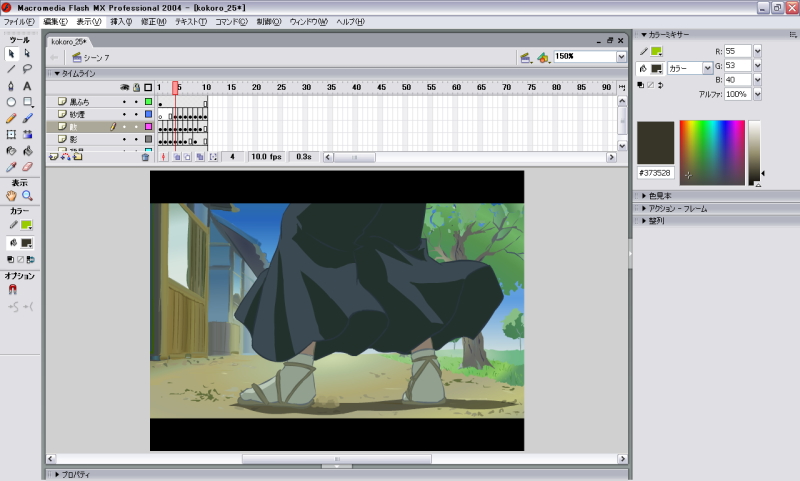Activate the Hand tool
800x481 pixels.
click(x=11, y=196)
